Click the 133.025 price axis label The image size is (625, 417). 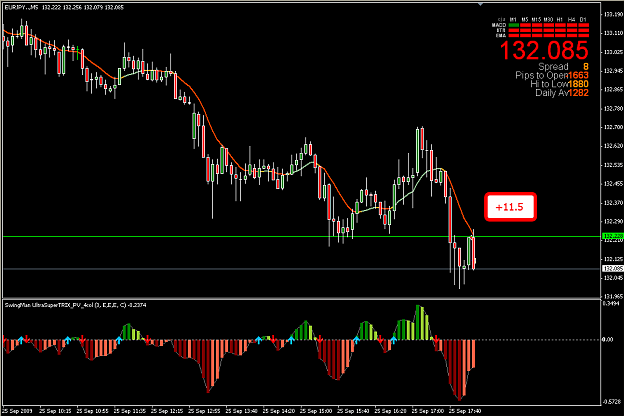(613, 52)
